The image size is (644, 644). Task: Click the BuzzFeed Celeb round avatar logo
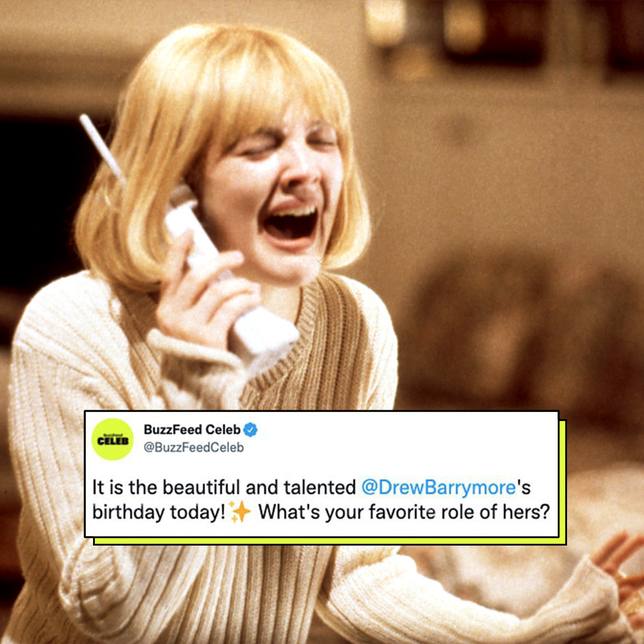click(x=112, y=439)
